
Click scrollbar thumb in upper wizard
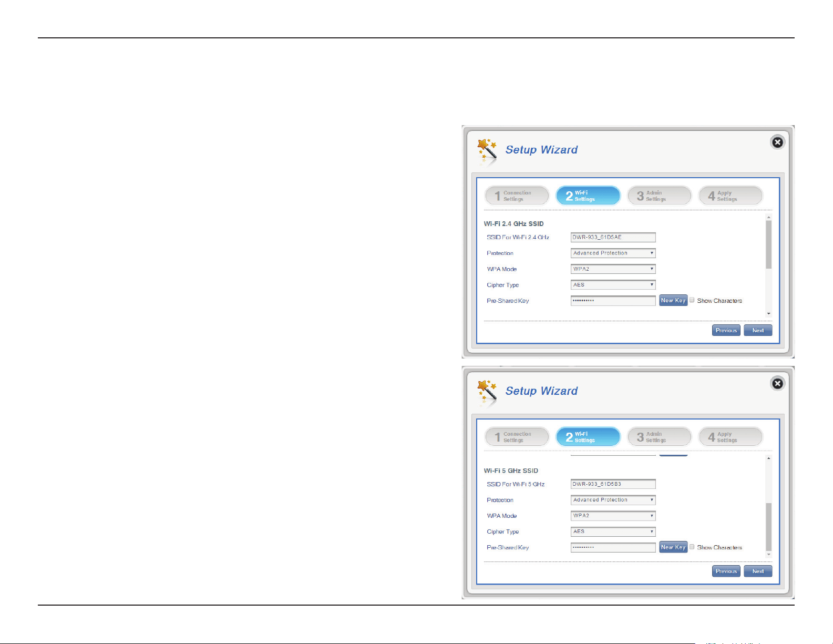point(768,244)
